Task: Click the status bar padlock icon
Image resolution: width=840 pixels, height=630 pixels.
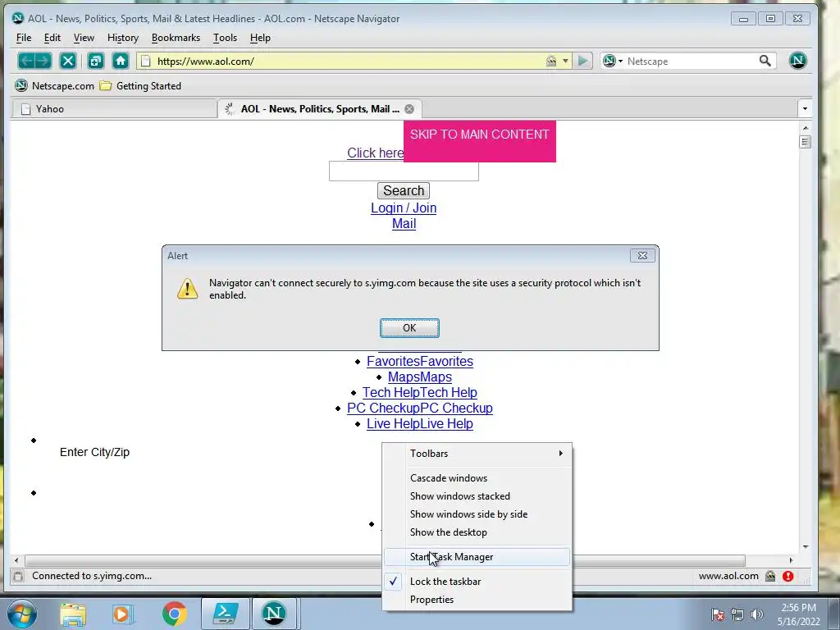Action: pyautogui.click(x=770, y=576)
